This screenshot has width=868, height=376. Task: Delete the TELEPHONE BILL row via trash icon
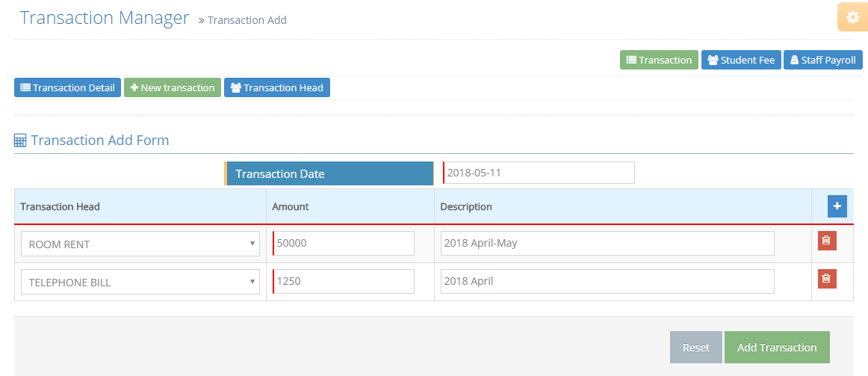826,279
